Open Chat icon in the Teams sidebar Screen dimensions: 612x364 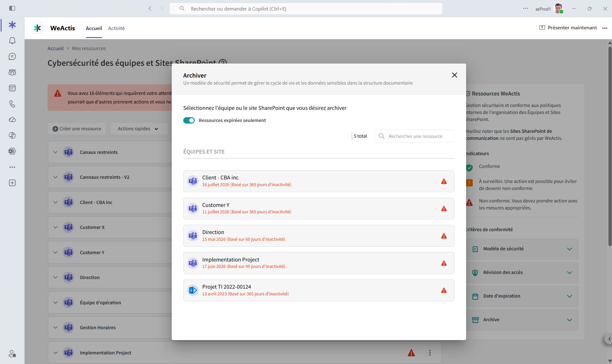coord(12,57)
